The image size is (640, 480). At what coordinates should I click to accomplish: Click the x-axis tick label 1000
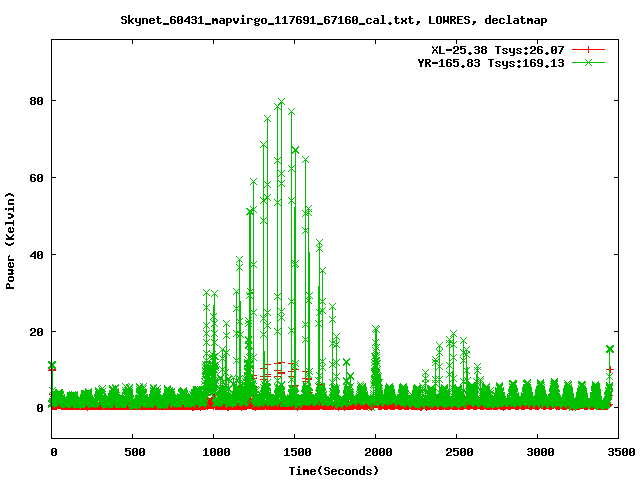[216, 452]
